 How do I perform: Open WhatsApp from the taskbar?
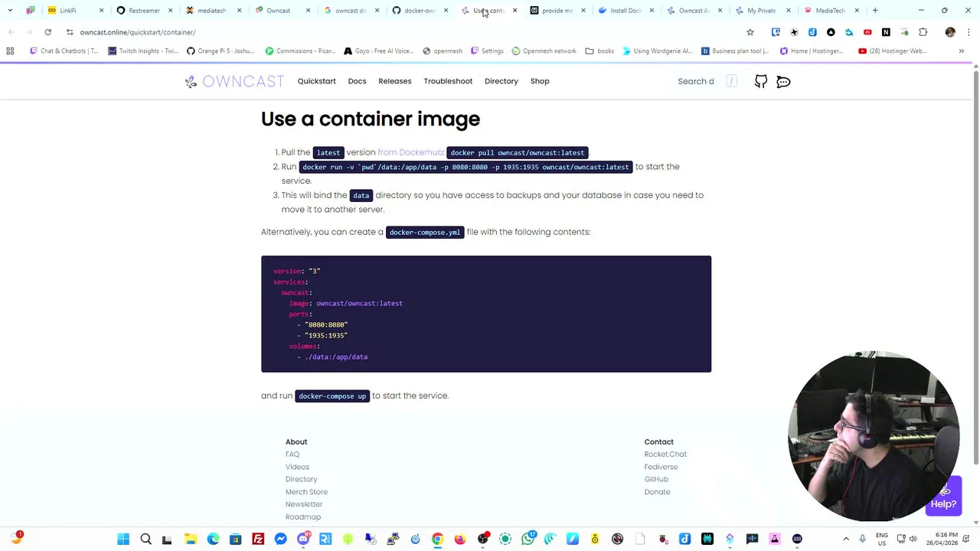point(528,540)
